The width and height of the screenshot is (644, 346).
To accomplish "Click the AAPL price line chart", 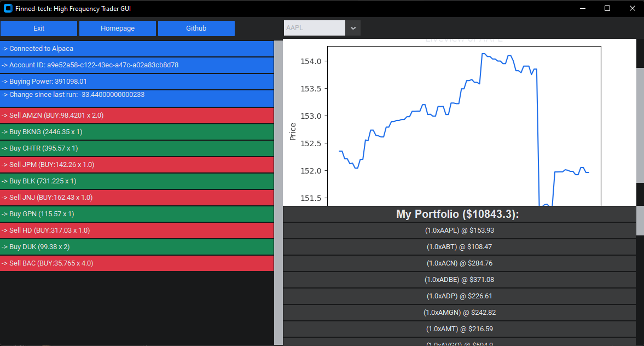I will click(464, 126).
